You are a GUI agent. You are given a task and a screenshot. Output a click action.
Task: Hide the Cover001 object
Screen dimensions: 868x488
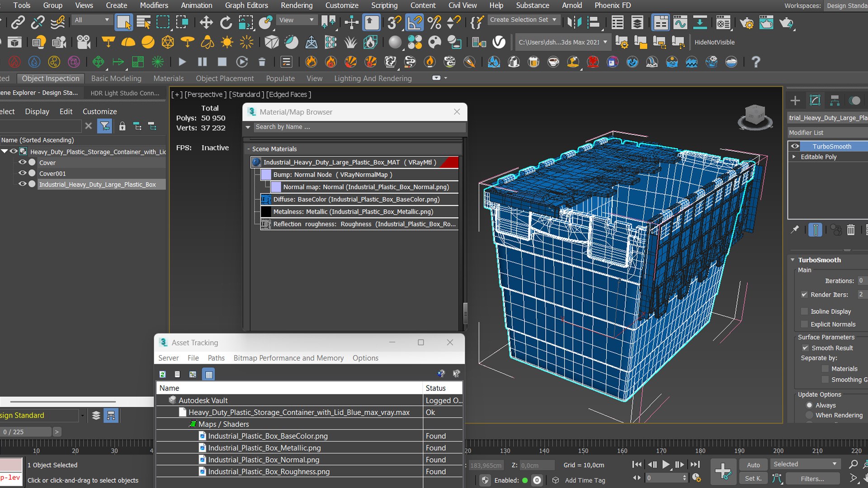coord(22,173)
